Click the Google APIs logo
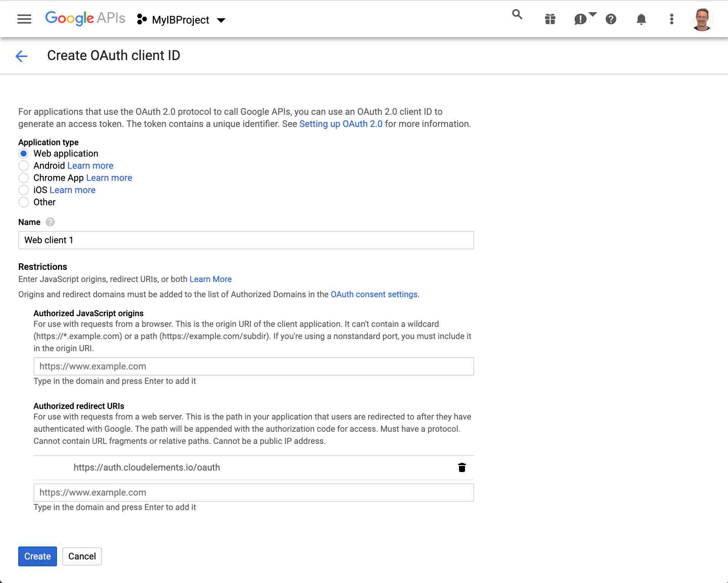Viewport: 728px width, 583px height. (x=85, y=18)
